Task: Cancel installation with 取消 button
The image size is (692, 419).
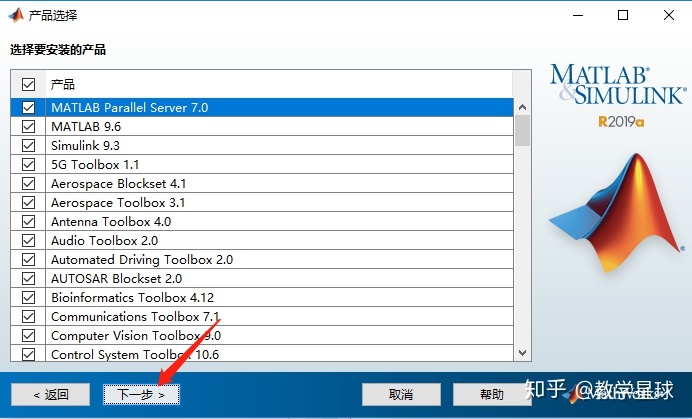Action: point(401,394)
